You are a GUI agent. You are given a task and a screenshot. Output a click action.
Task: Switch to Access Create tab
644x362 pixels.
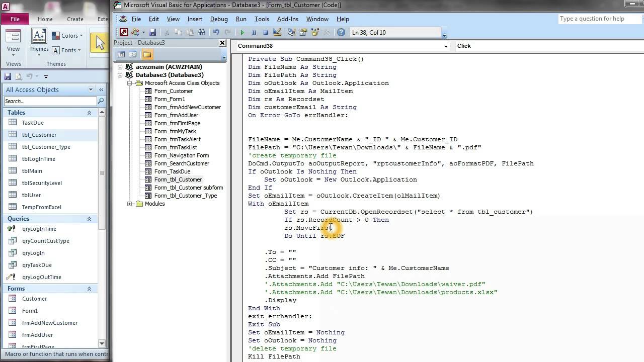pos(75,19)
